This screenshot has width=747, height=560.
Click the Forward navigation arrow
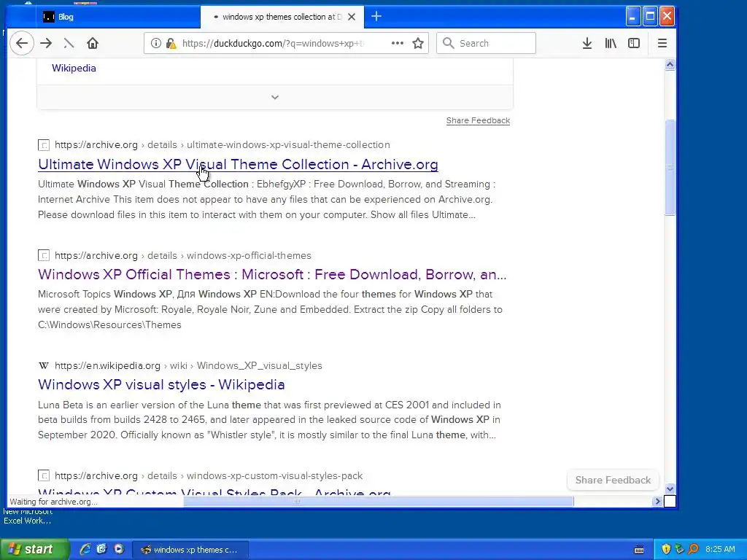pyautogui.click(x=46, y=43)
